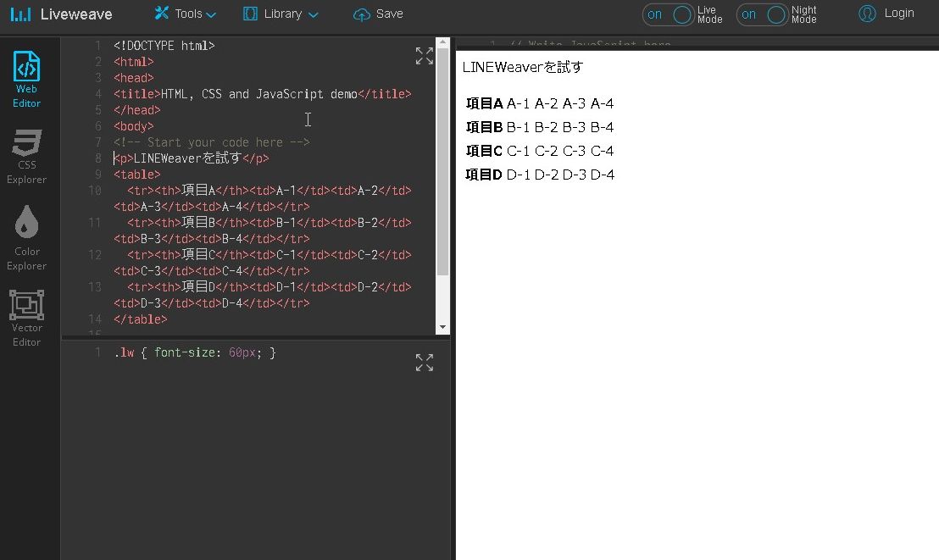Open the Tools dropdown menu

point(185,14)
